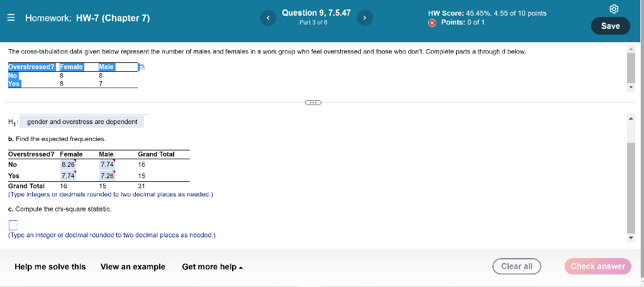Select the H1 hypothesis dropdown answer
This screenshot has height=287, width=644.
pyautogui.click(x=82, y=121)
